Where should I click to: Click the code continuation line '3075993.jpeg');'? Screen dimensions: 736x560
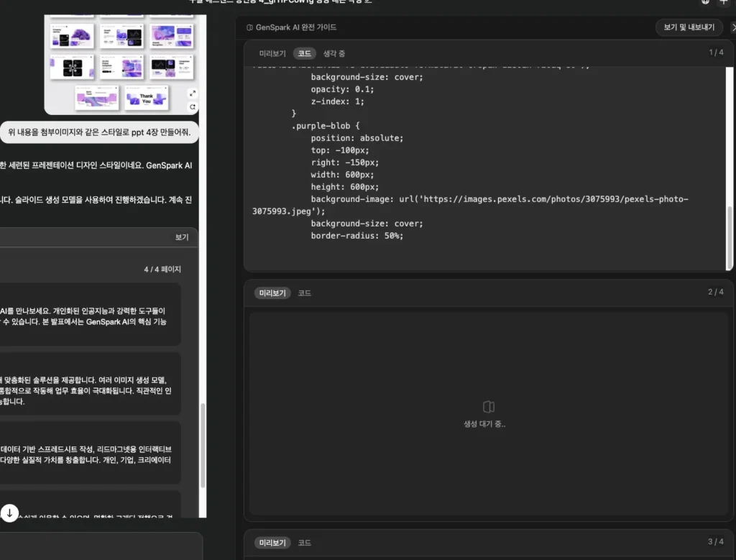tap(289, 211)
